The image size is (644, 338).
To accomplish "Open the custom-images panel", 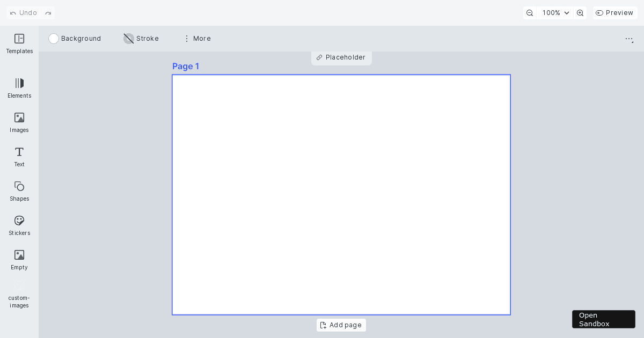I will click(x=19, y=295).
